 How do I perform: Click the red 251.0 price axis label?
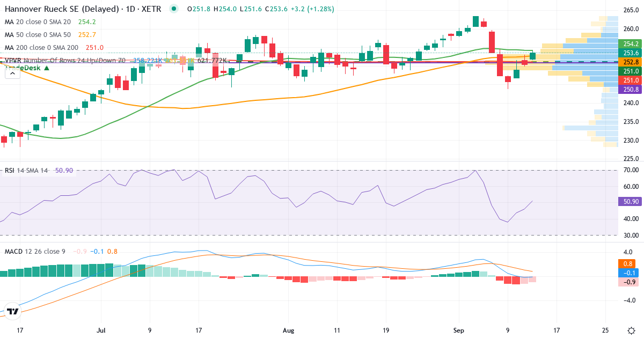(x=630, y=80)
